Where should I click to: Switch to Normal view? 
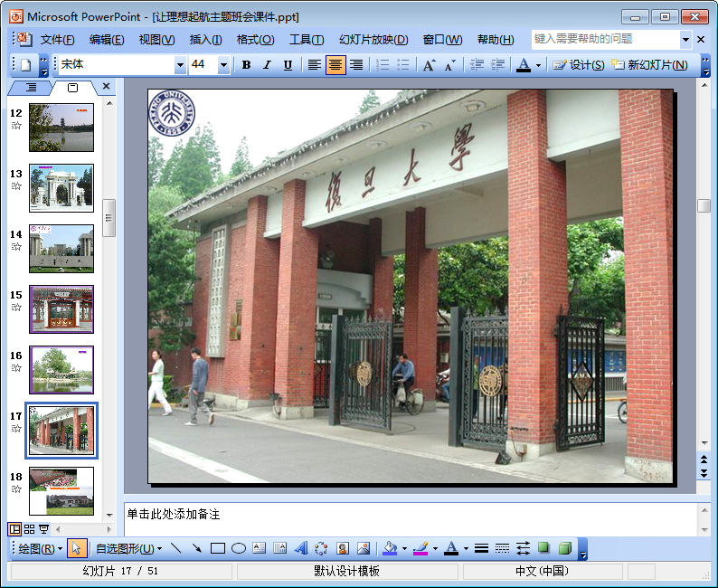(x=14, y=529)
